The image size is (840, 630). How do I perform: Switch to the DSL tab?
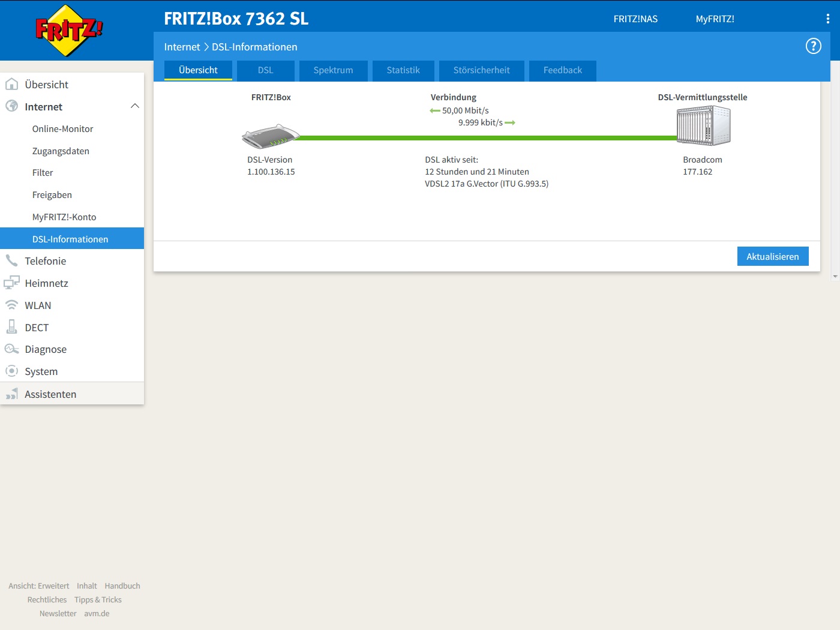coord(265,70)
